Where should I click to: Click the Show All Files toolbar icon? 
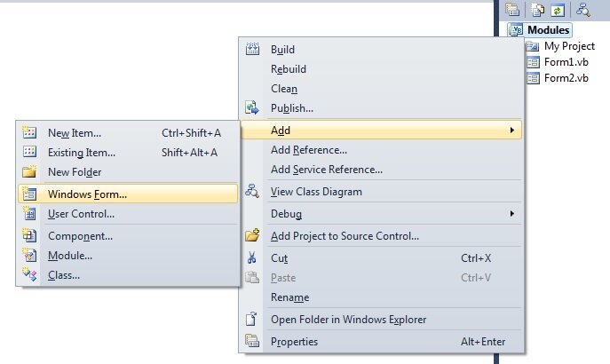(x=537, y=9)
